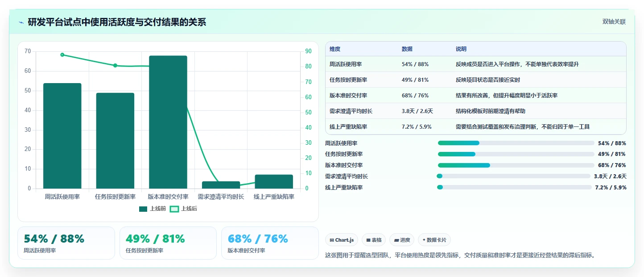Click the 说明 column header

(461, 49)
